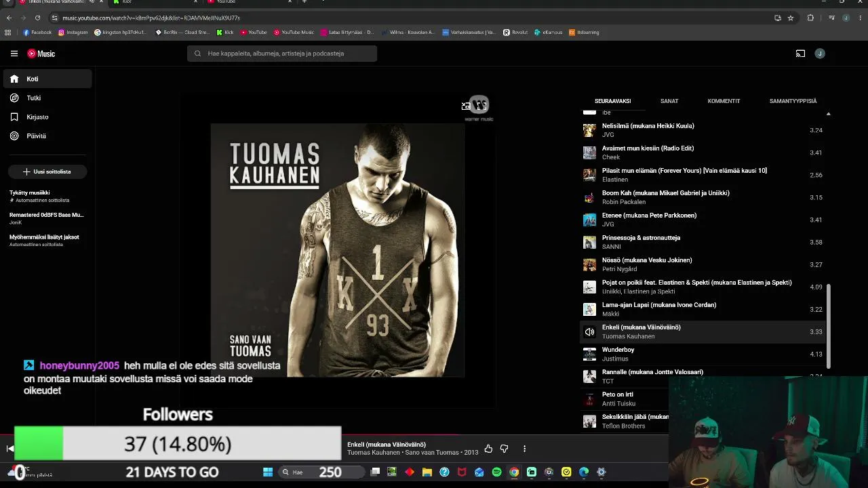Screen dimensions: 868x488
Task: Open Päivitä in the sidebar
Action: coord(47,136)
